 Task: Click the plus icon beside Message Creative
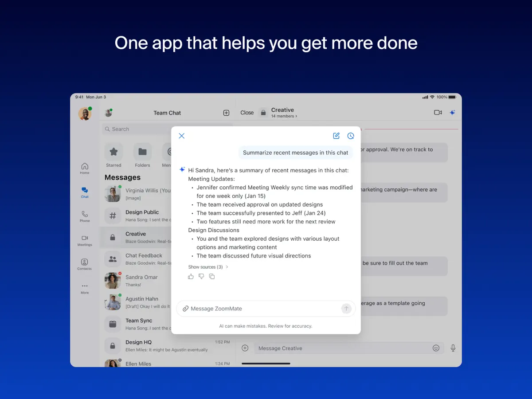245,348
